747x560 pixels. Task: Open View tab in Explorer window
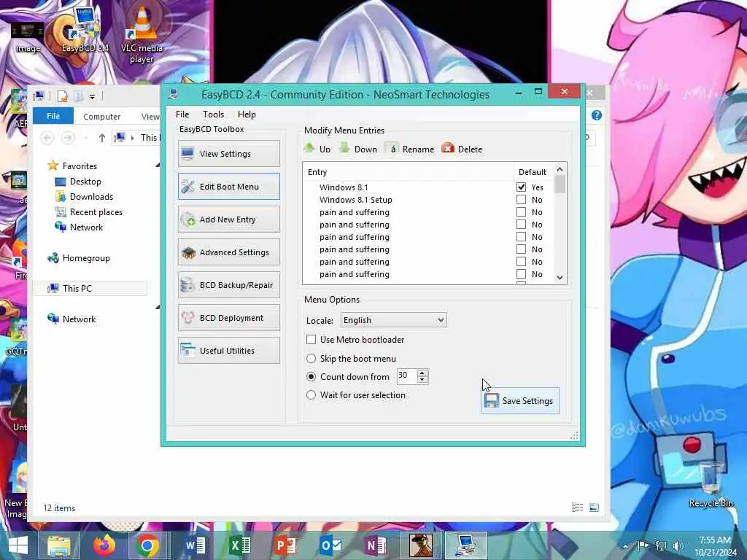coord(150,116)
